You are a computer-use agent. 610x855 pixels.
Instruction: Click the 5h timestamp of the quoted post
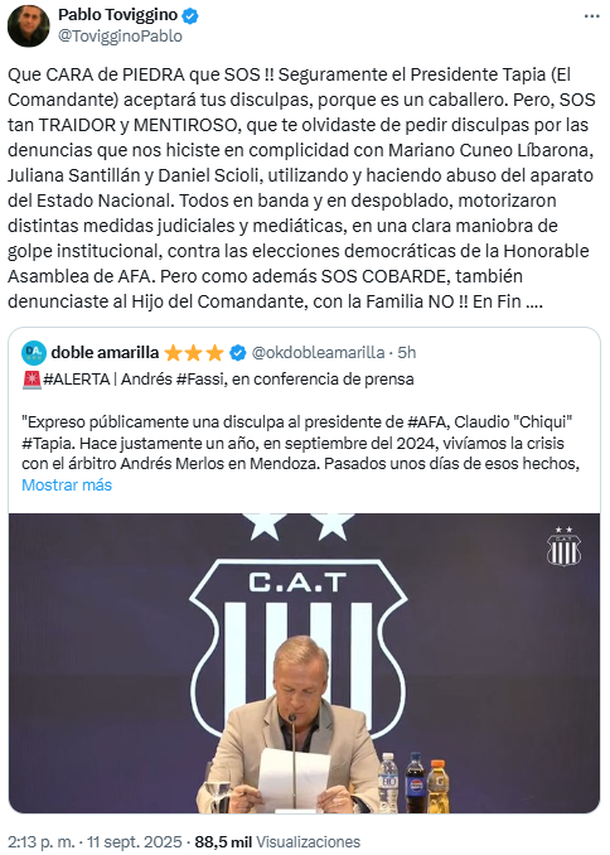tap(406, 352)
